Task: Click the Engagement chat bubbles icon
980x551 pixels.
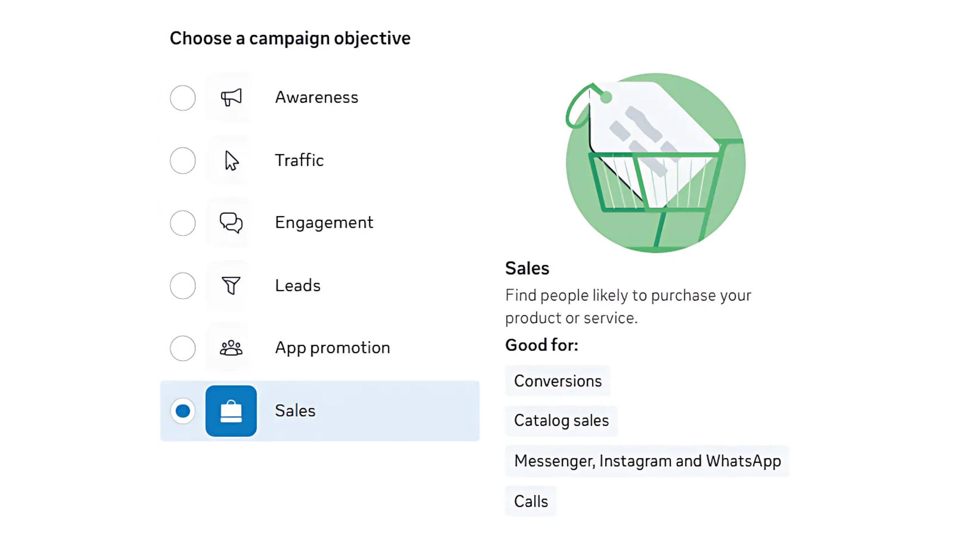Action: point(231,223)
